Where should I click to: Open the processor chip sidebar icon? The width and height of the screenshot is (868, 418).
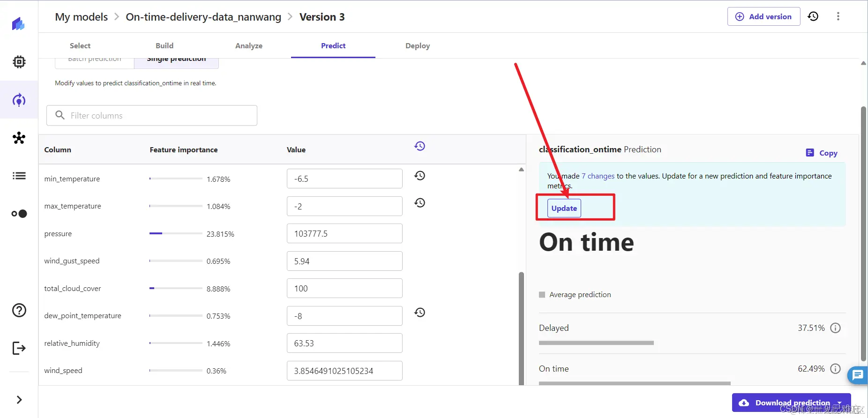pyautogui.click(x=19, y=62)
